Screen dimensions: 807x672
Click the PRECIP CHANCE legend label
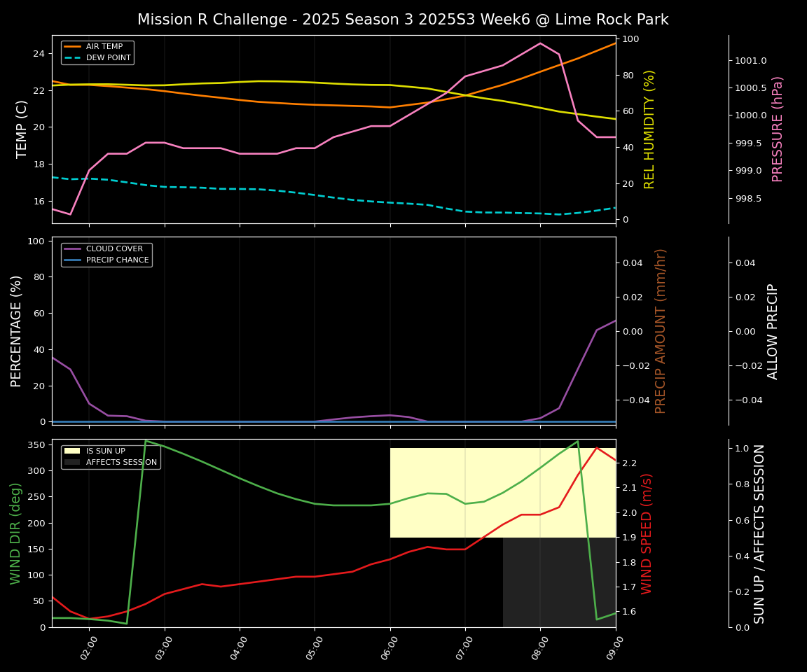[118, 260]
